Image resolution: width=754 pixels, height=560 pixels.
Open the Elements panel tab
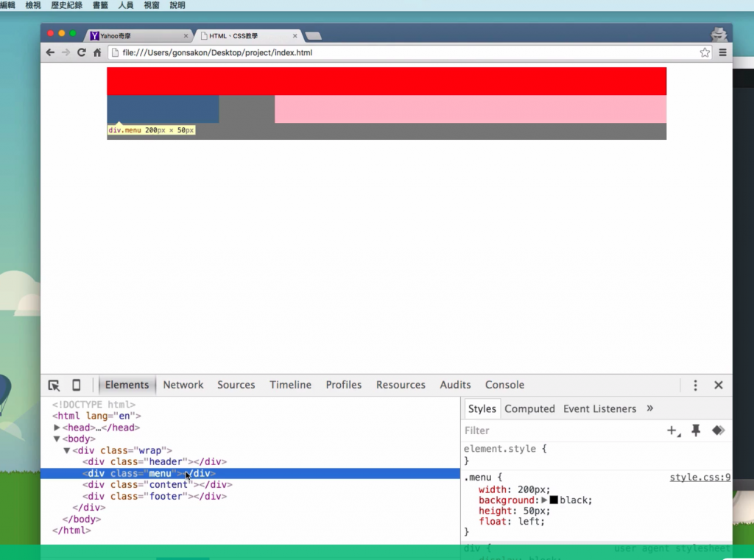coord(127,385)
